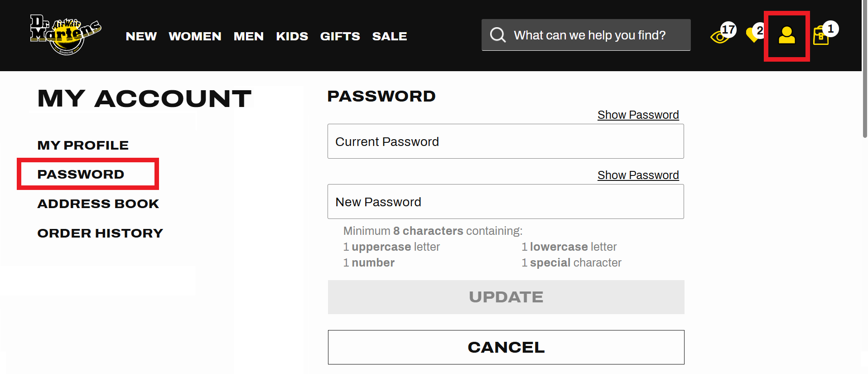Select PASSWORD in account sidebar
The image size is (868, 374).
(x=81, y=175)
